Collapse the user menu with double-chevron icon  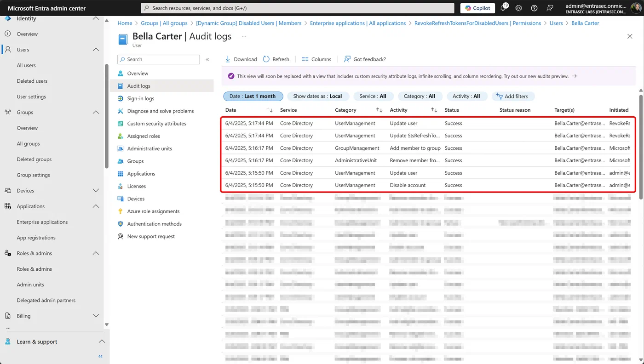click(207, 59)
